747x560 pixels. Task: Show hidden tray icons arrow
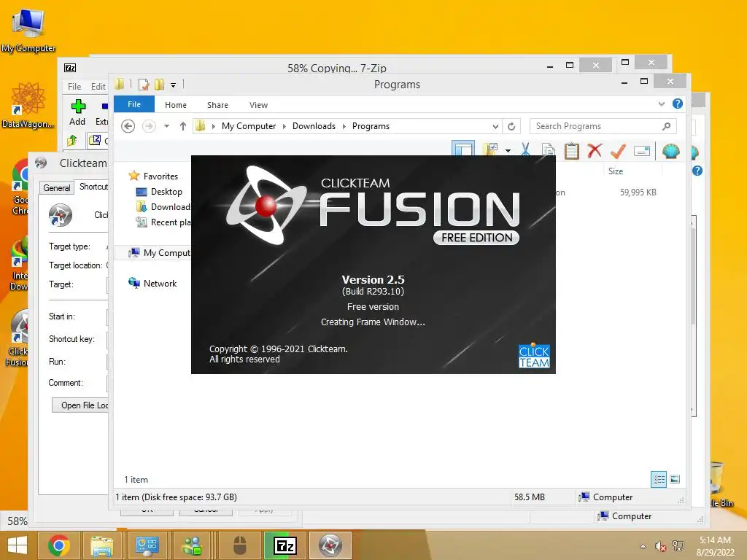point(643,546)
